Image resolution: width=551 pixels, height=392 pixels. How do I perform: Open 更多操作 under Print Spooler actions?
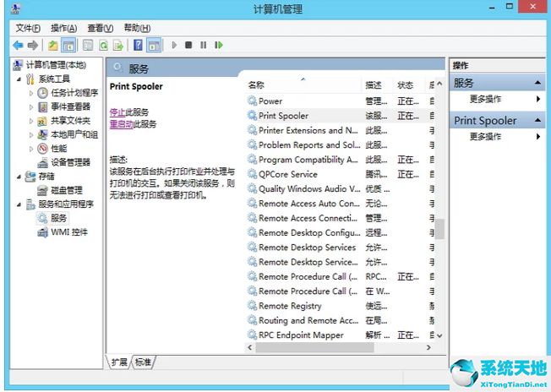485,137
